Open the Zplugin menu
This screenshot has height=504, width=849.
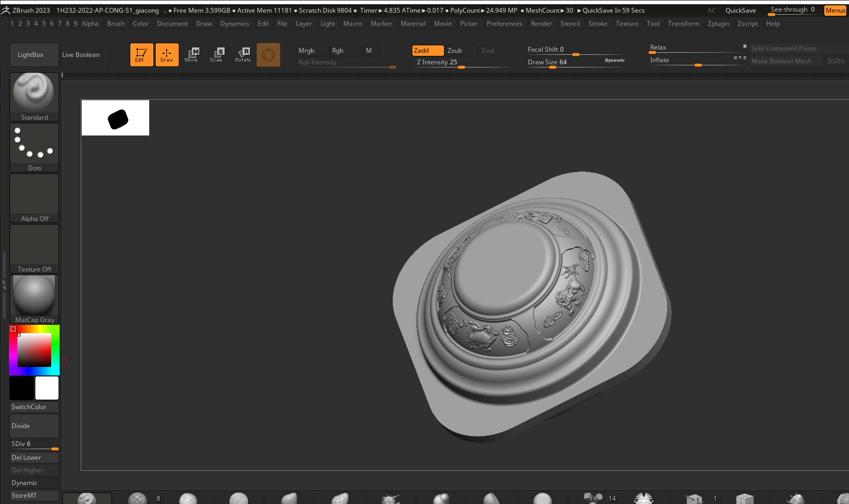pos(718,24)
